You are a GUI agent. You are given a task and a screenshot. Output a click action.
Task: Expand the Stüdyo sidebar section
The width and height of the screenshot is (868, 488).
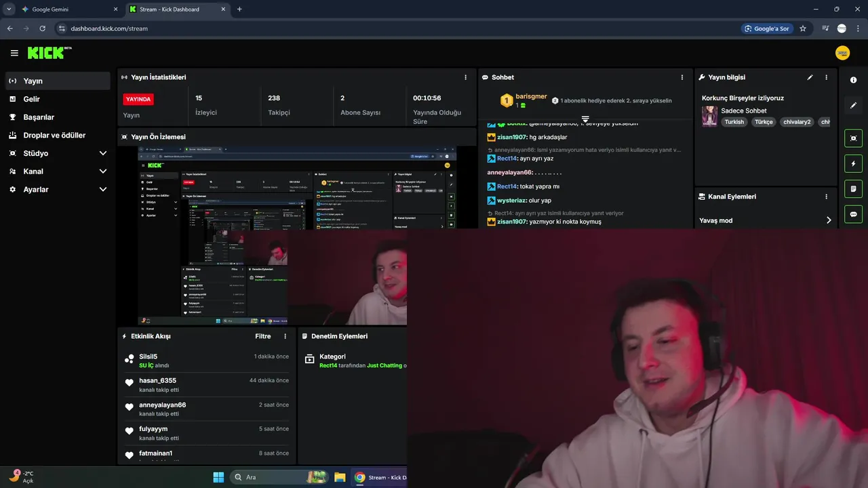58,153
